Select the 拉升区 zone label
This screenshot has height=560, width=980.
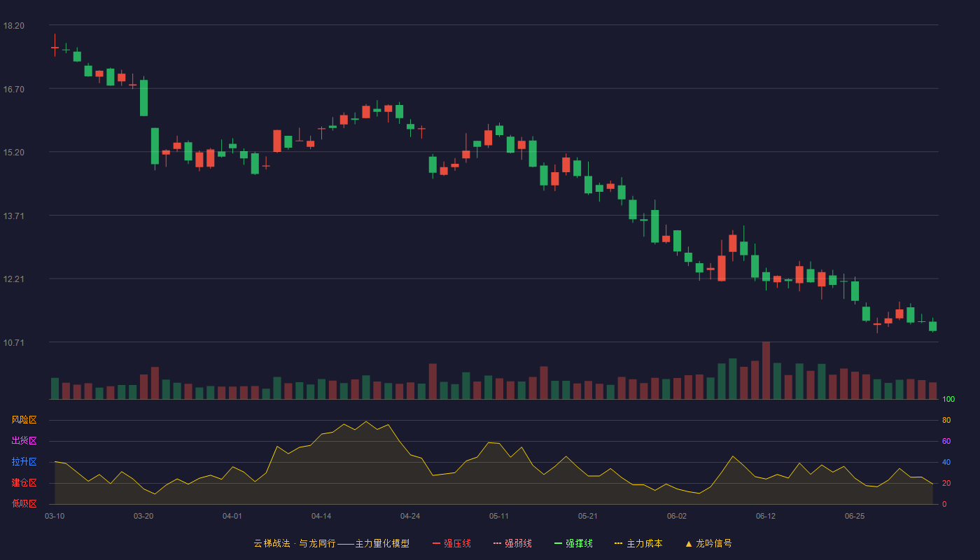pyautogui.click(x=24, y=462)
